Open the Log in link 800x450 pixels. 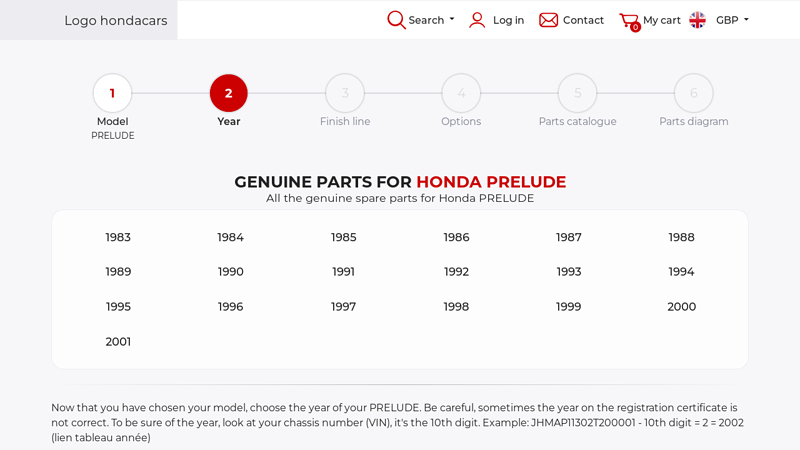click(508, 20)
